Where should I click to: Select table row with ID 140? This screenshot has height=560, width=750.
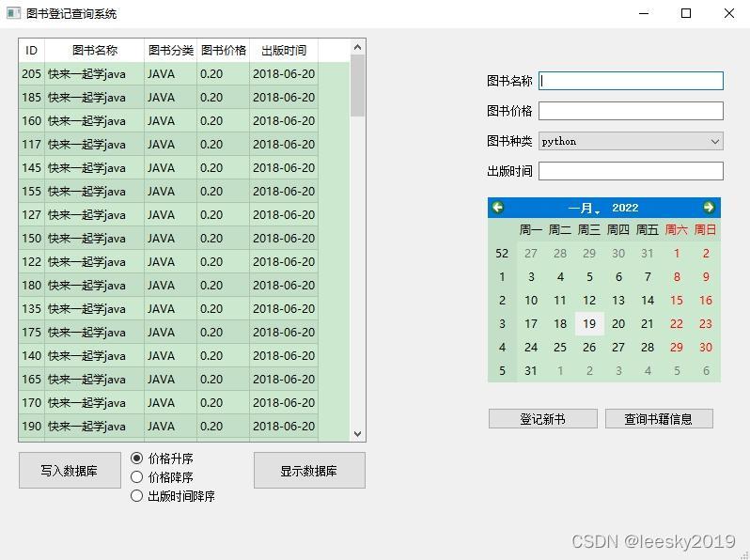pyautogui.click(x=168, y=355)
